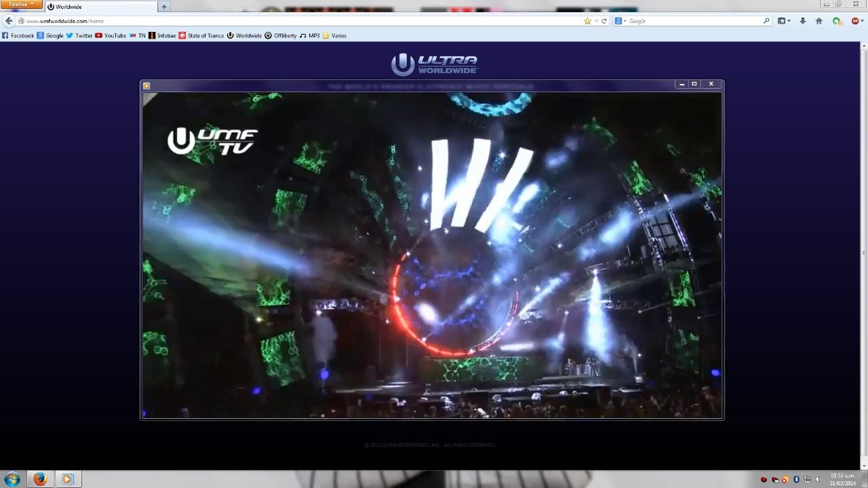
Task: Click the Bluetooth tray icon
Action: point(796,480)
